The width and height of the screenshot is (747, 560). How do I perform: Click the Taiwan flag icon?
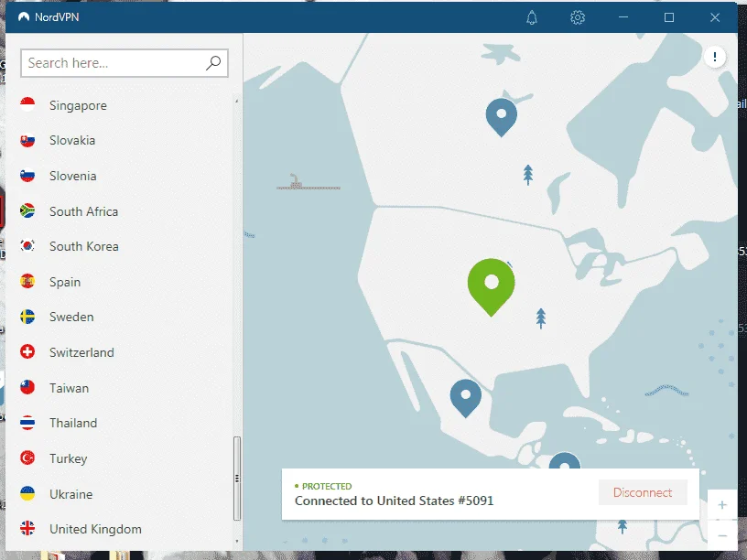pyautogui.click(x=27, y=387)
